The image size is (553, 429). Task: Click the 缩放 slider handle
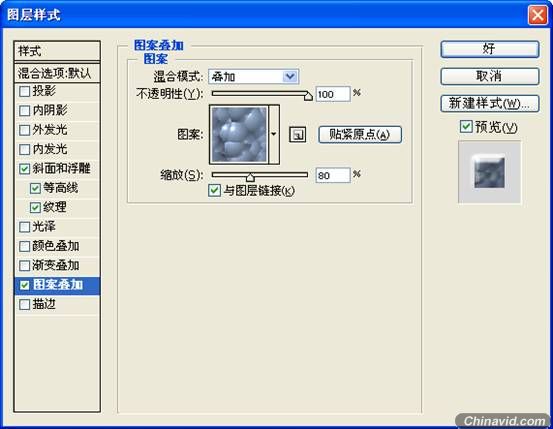click(x=250, y=177)
